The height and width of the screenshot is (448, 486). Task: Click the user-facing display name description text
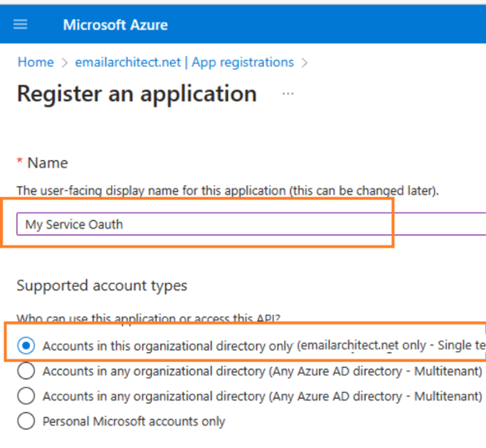[x=228, y=191]
